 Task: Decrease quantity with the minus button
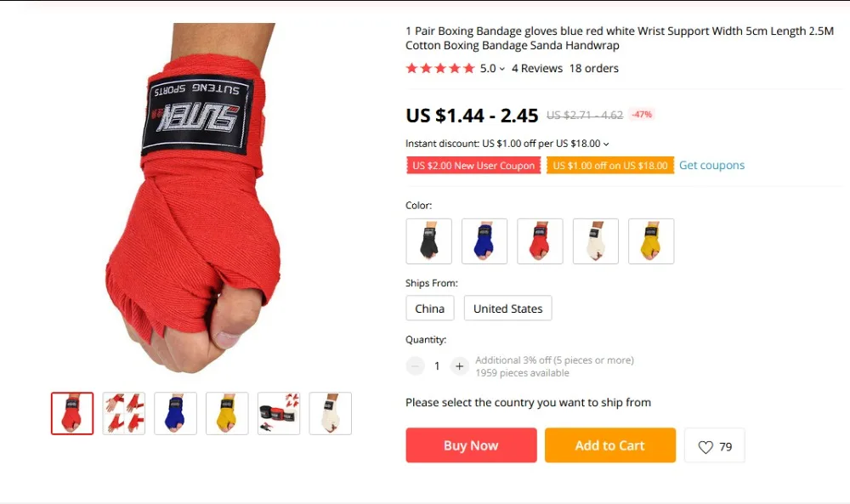click(416, 366)
